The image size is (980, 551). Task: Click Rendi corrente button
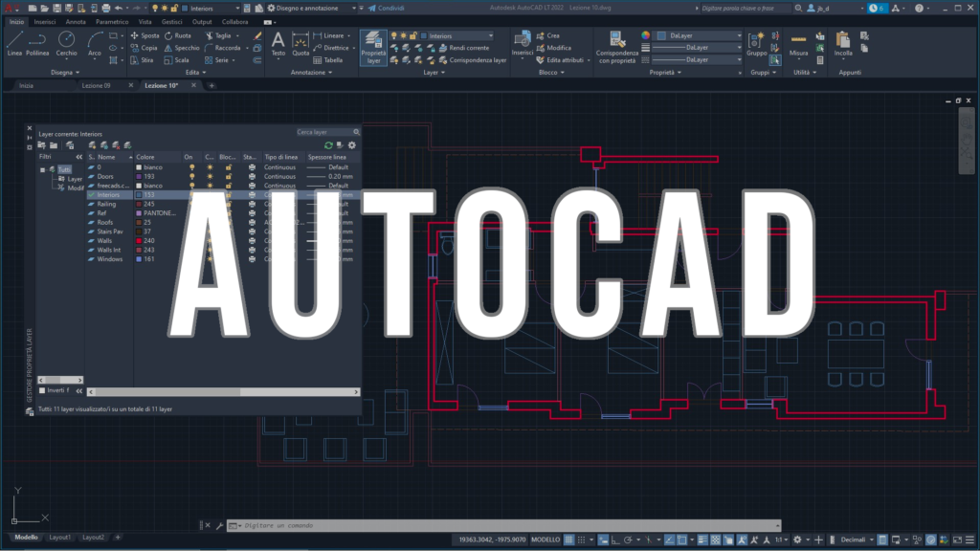click(464, 48)
